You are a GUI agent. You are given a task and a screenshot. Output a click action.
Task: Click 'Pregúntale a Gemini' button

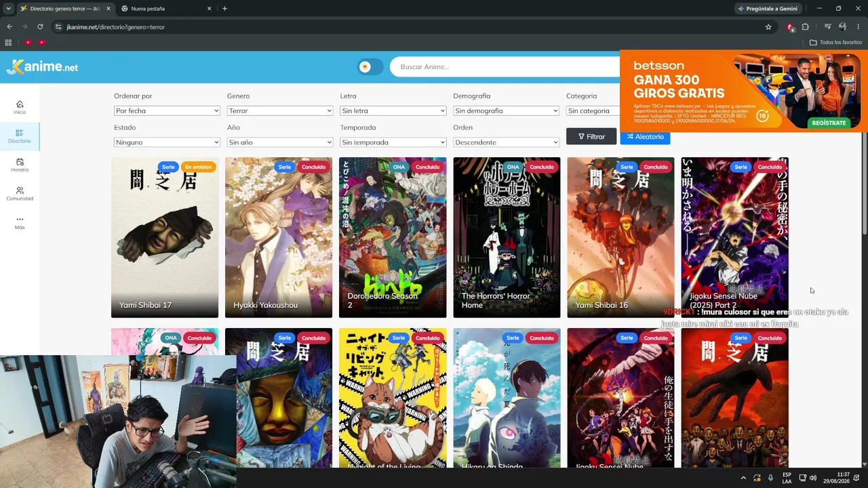click(768, 9)
